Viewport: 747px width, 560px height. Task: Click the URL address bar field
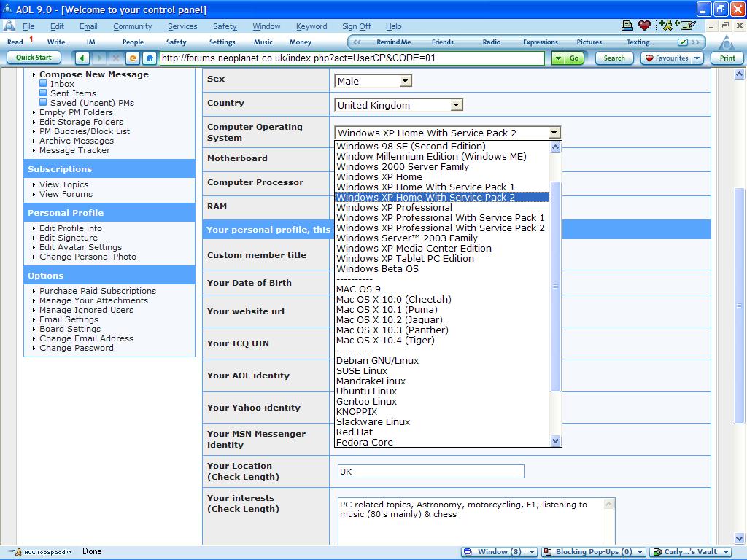coord(352,58)
